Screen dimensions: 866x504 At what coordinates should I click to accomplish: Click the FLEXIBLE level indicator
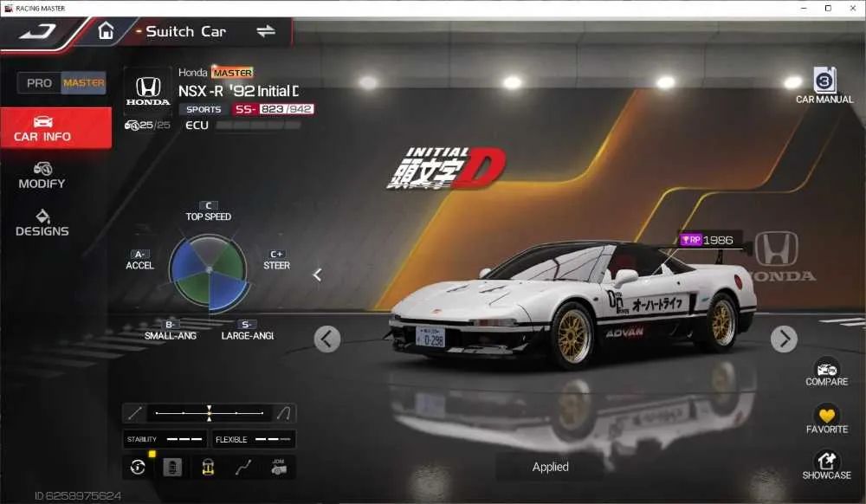coord(254,439)
